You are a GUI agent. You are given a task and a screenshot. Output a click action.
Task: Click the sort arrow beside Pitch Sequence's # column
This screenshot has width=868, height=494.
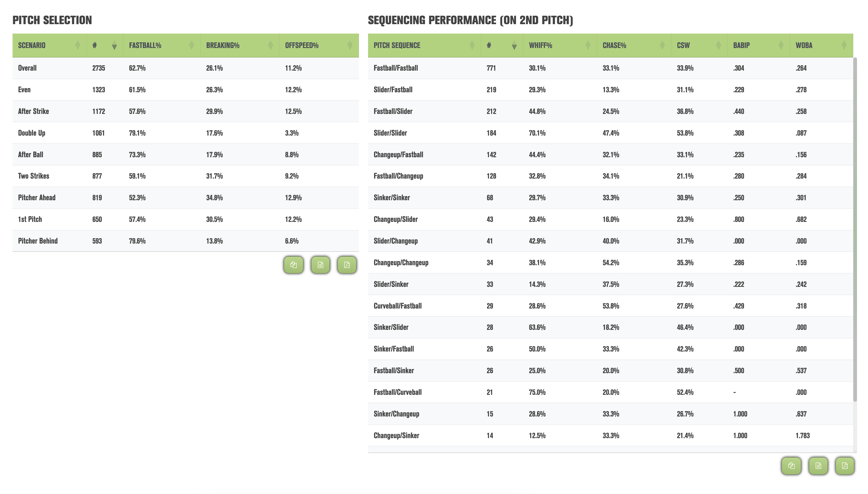click(514, 46)
